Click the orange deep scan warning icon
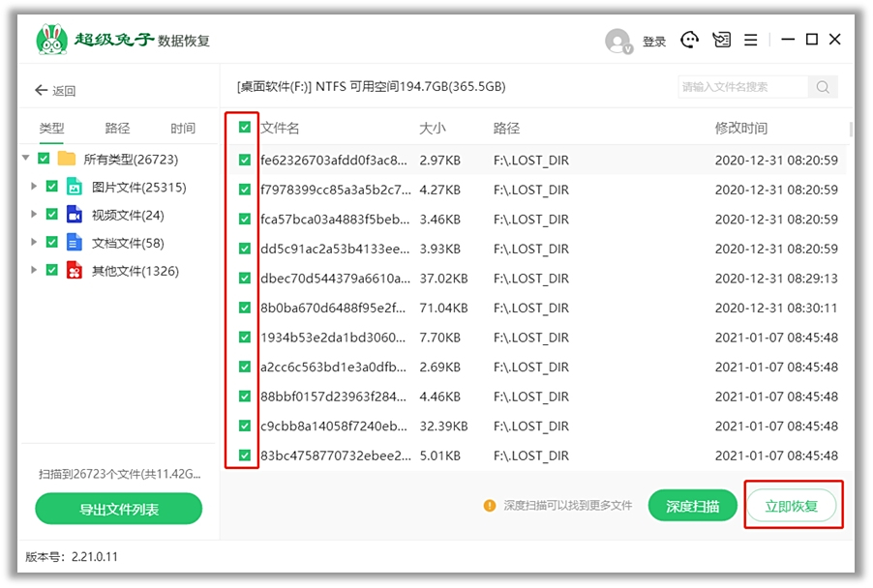Screen dimensions: 873x588 490,506
